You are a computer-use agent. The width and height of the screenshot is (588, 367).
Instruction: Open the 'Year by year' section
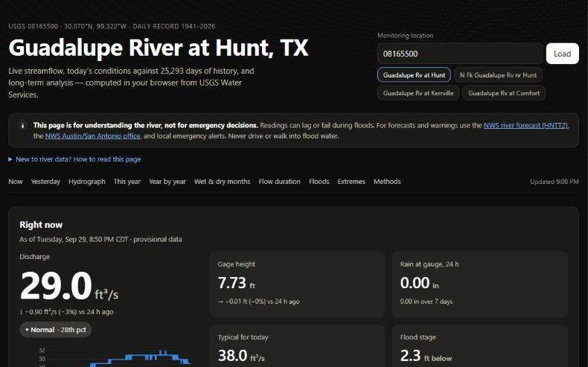(x=167, y=182)
